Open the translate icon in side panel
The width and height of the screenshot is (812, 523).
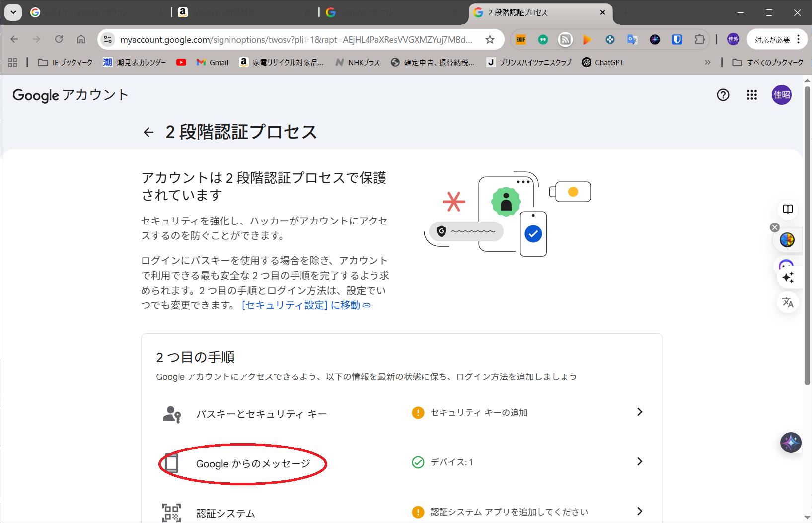click(788, 302)
